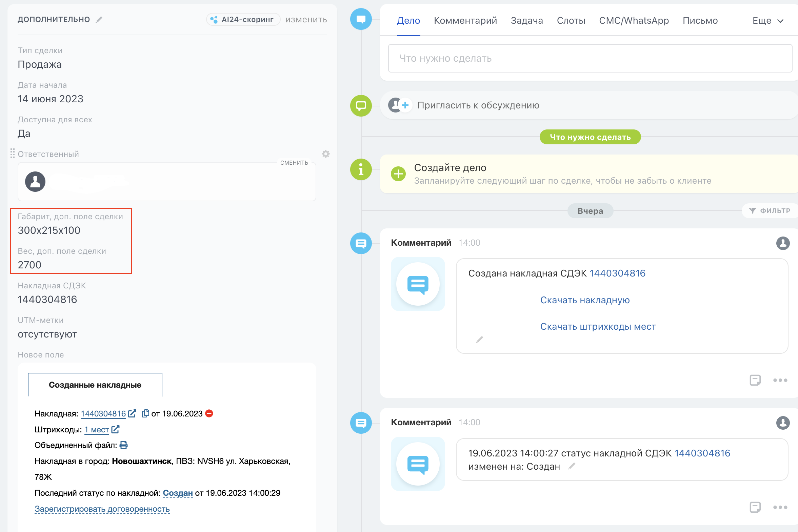Click three-dots menu on first comment
The image size is (798, 532).
(x=780, y=380)
